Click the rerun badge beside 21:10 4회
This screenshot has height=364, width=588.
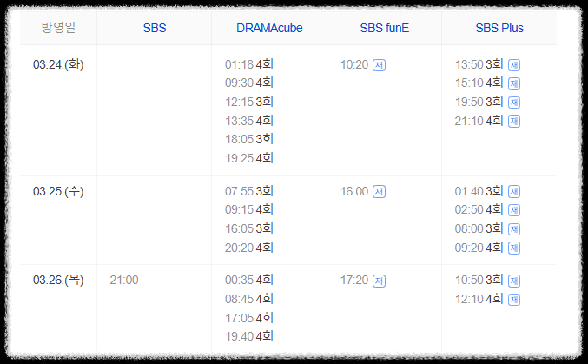[514, 122]
